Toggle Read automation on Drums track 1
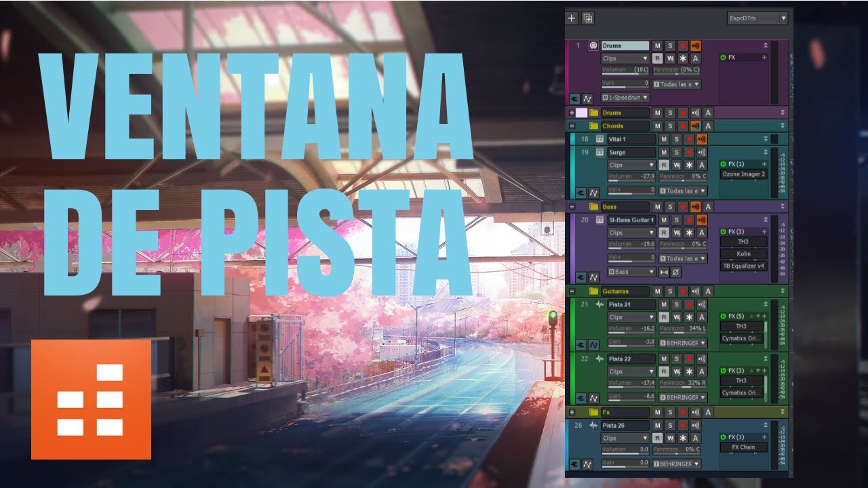The image size is (868, 488). coord(656,58)
